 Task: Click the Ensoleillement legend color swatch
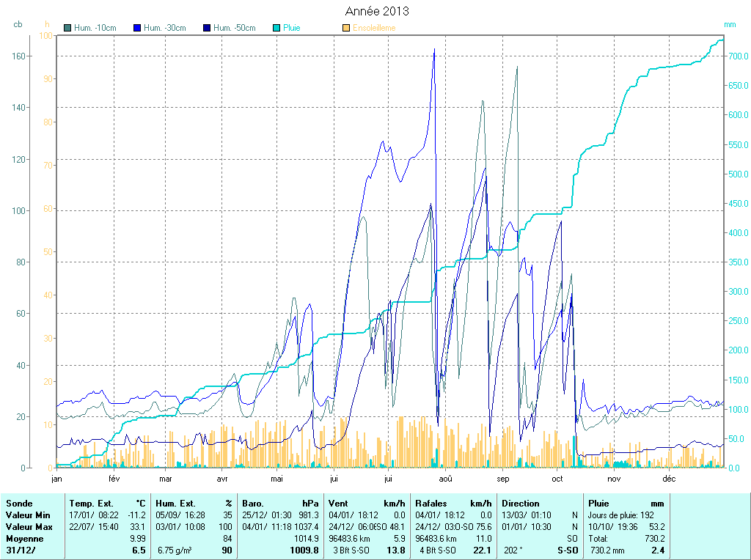tap(346, 28)
